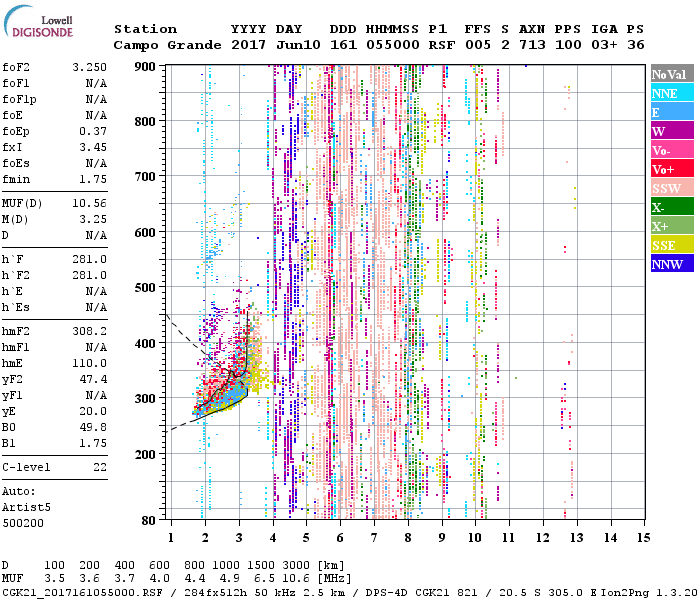
Task: Click the blue NNW legend swatch
Action: (671, 264)
